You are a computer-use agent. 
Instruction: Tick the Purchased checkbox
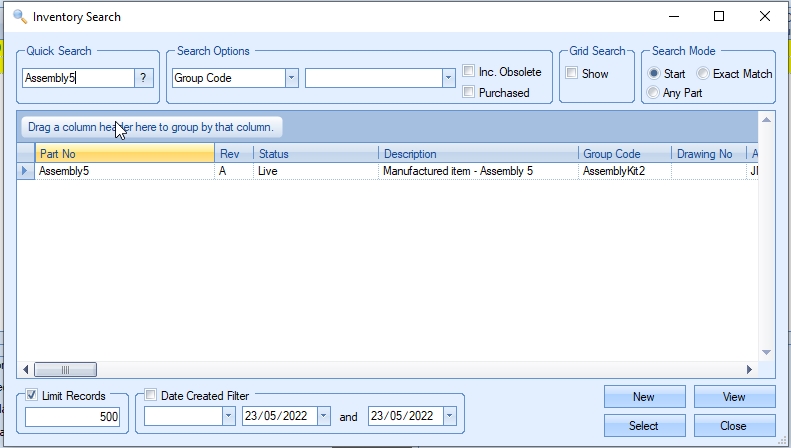[469, 92]
